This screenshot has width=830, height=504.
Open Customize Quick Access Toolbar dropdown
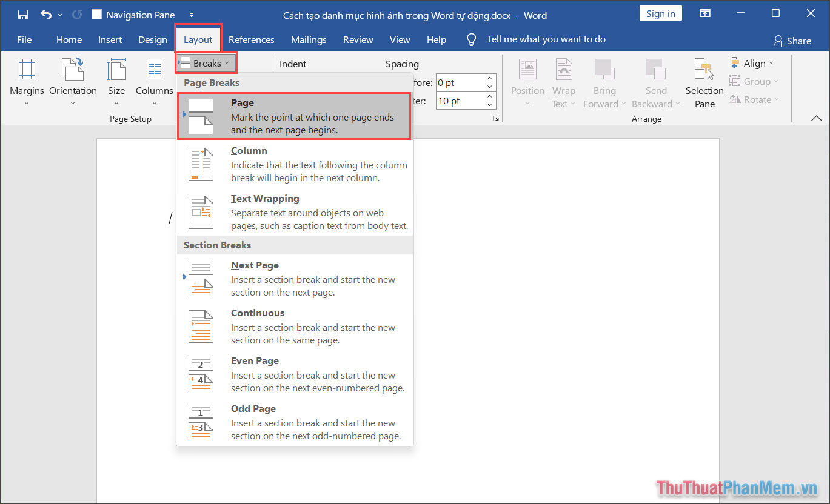192,15
